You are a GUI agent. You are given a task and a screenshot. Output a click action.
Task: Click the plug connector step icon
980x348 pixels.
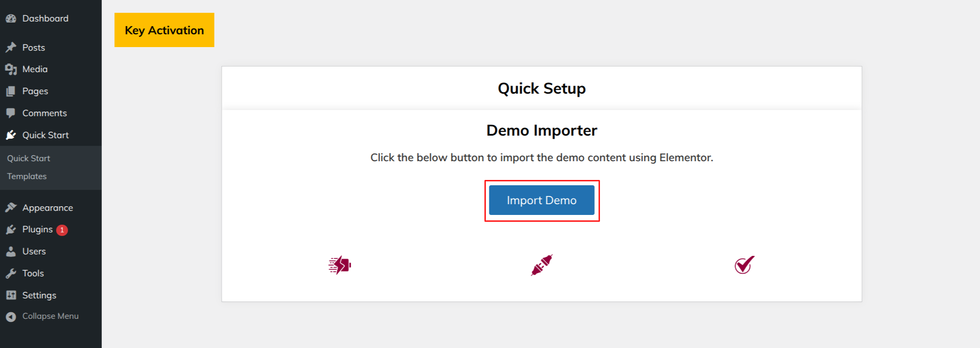(541, 265)
